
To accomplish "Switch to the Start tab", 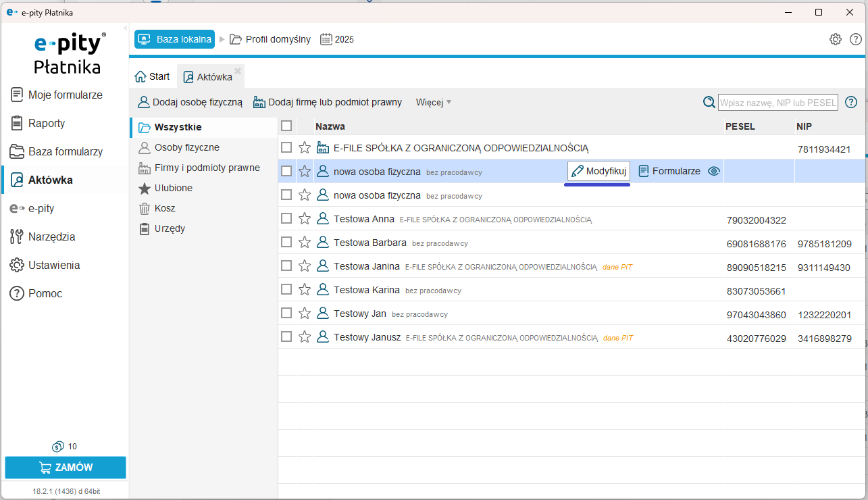I will point(153,76).
